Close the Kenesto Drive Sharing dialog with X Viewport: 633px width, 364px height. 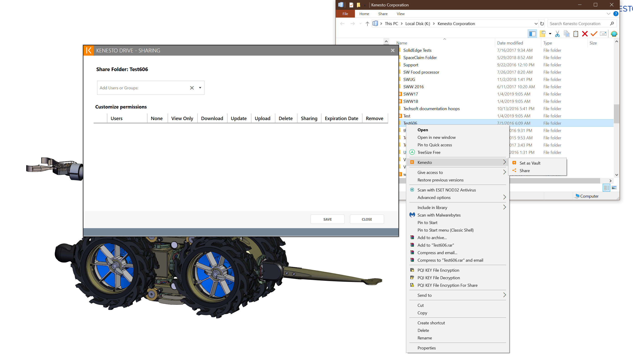click(393, 51)
